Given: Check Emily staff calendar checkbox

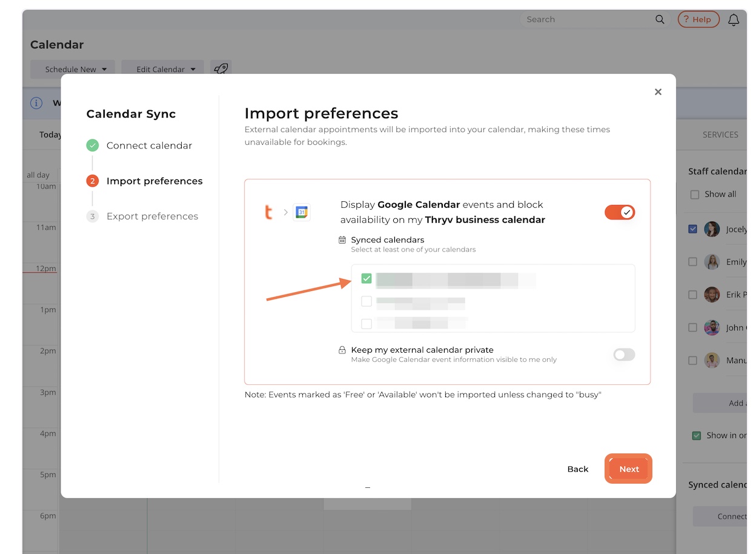Looking at the screenshot, I should [693, 262].
